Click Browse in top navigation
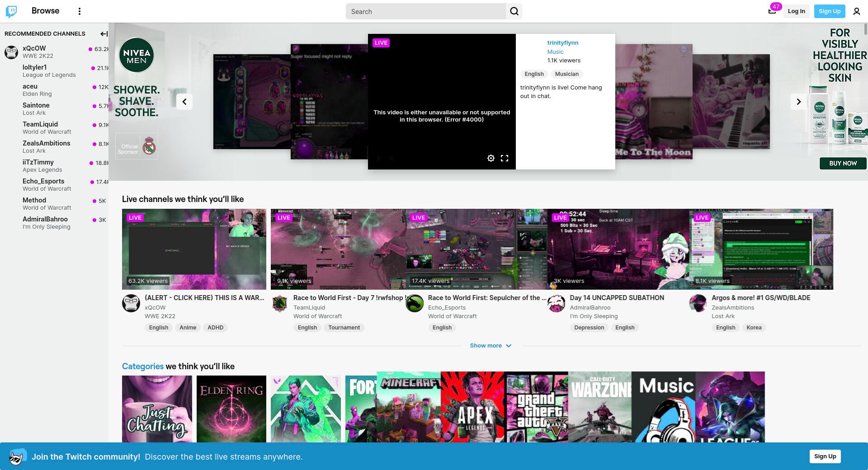Screen dimensions: 868x470 point(45,11)
